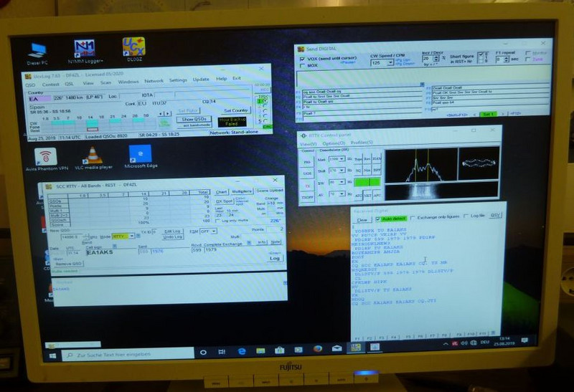Image resolution: width=574 pixels, height=392 pixels.
Task: Enable Log file checkbox
Action: [x=466, y=216]
